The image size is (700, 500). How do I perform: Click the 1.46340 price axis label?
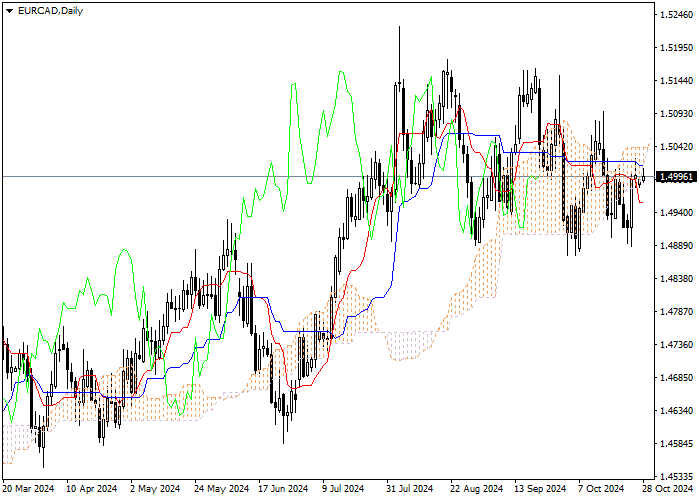point(677,411)
